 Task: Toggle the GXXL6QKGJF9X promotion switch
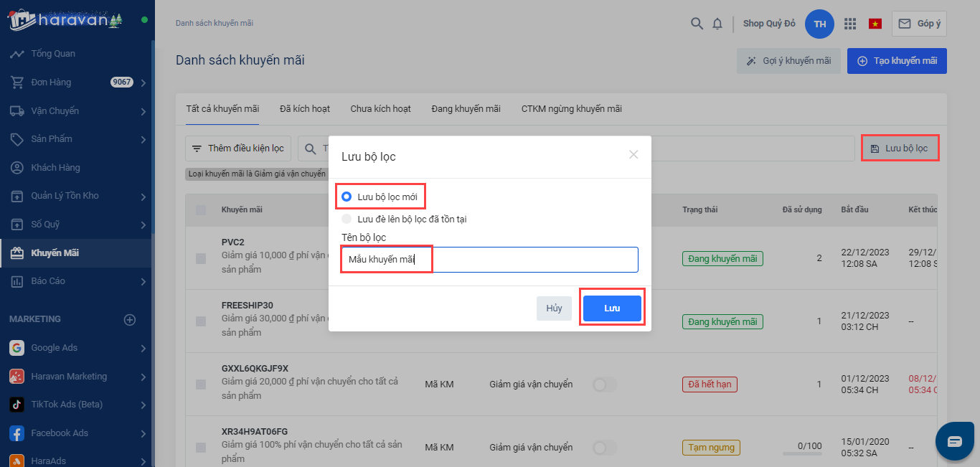pyautogui.click(x=604, y=385)
